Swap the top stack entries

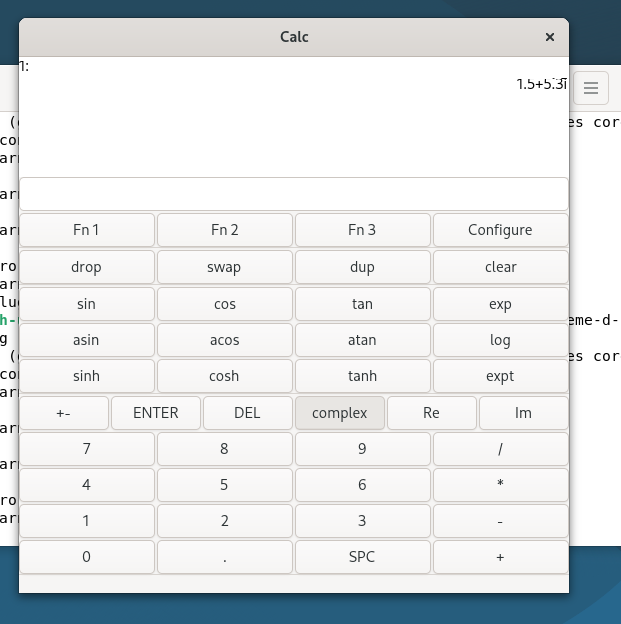[x=225, y=267]
